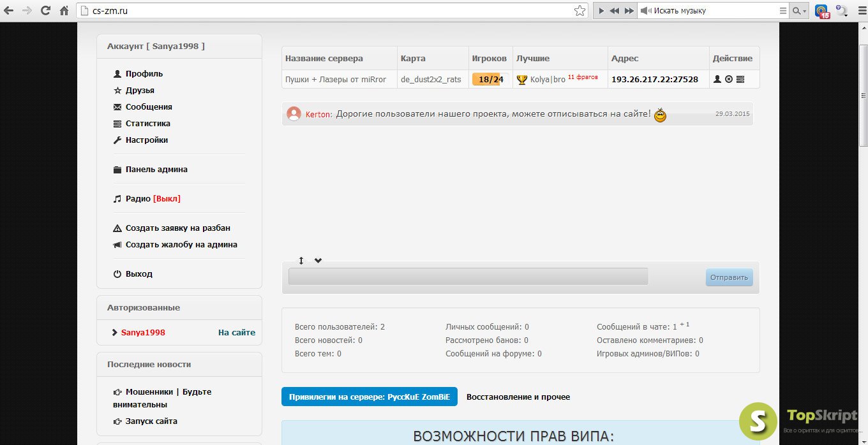Screen dimensions: 868x445
Task: Click the map name de_dust2x2_rats
Action: tap(431, 80)
